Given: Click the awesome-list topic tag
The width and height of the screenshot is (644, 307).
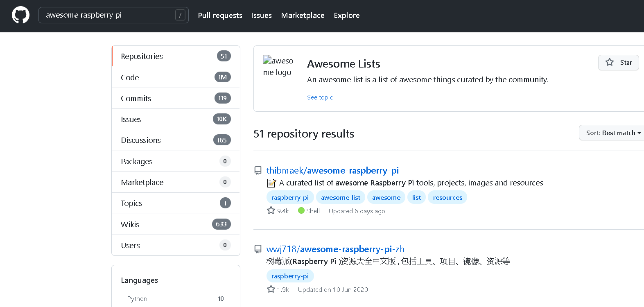Looking at the screenshot, I should tap(341, 197).
